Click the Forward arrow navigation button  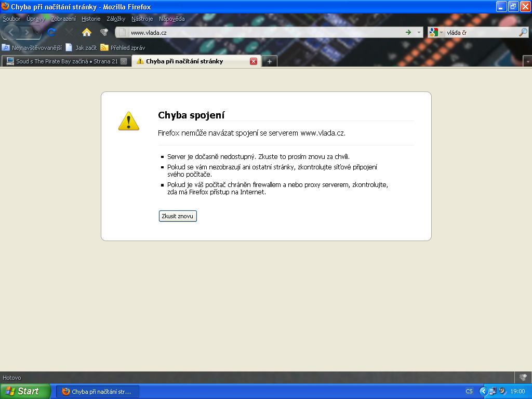[x=26, y=33]
